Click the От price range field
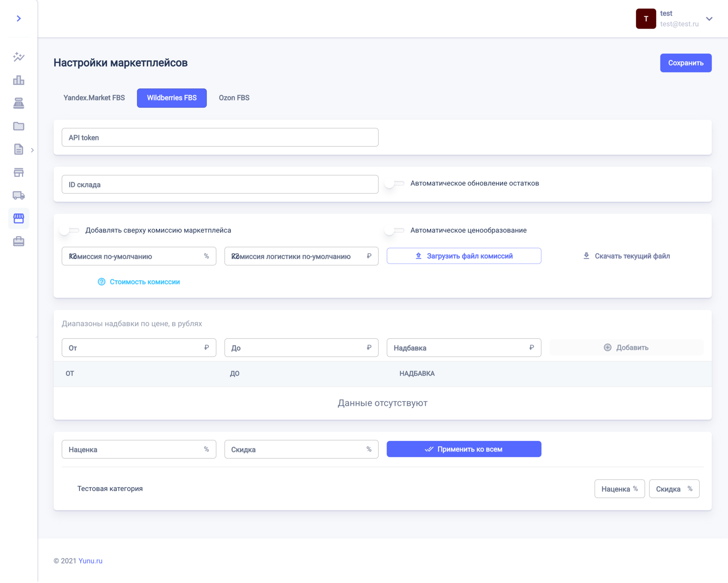Image resolution: width=728 pixels, height=583 pixels. pyautogui.click(x=139, y=348)
